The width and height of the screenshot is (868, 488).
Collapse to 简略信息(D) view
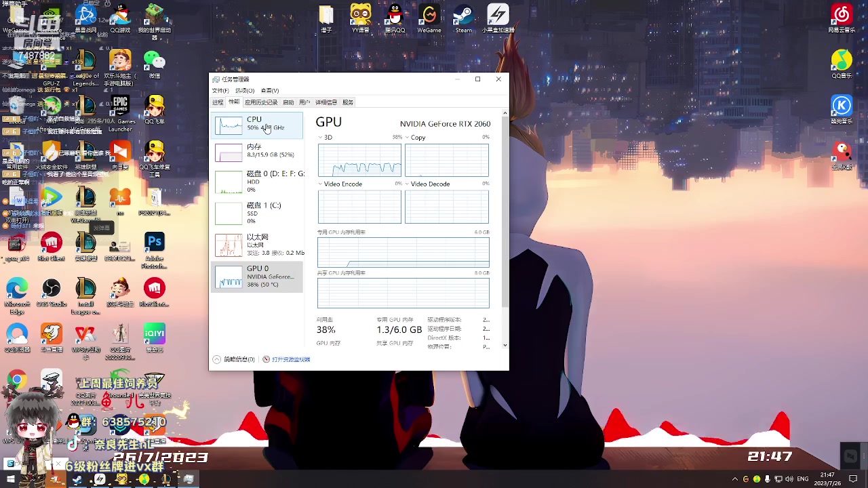(233, 359)
